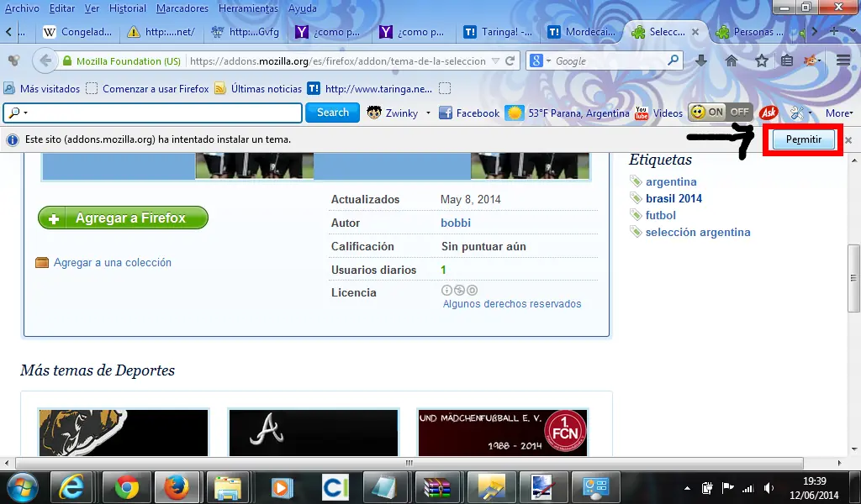This screenshot has height=504, width=861.
Task: Click the blue Search button
Action: (x=333, y=113)
